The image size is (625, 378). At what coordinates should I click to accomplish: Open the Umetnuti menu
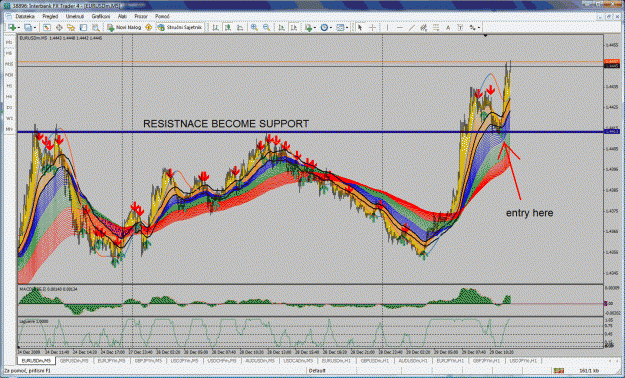(75, 16)
